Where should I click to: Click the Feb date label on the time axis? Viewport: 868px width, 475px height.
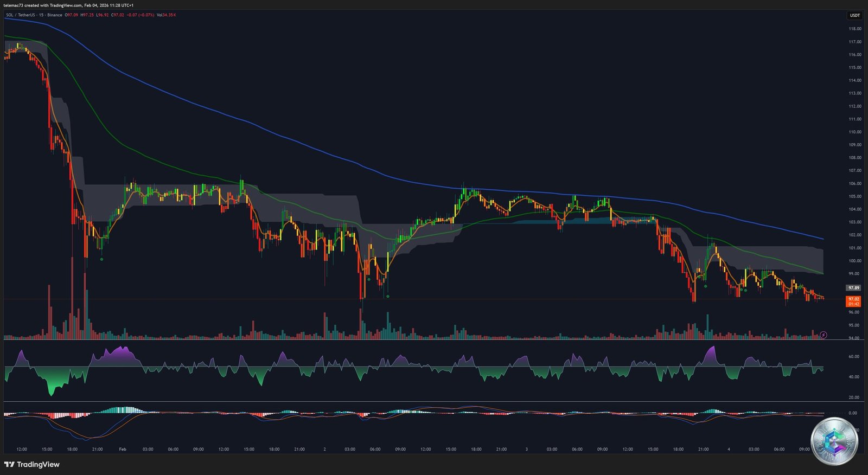pos(123,449)
